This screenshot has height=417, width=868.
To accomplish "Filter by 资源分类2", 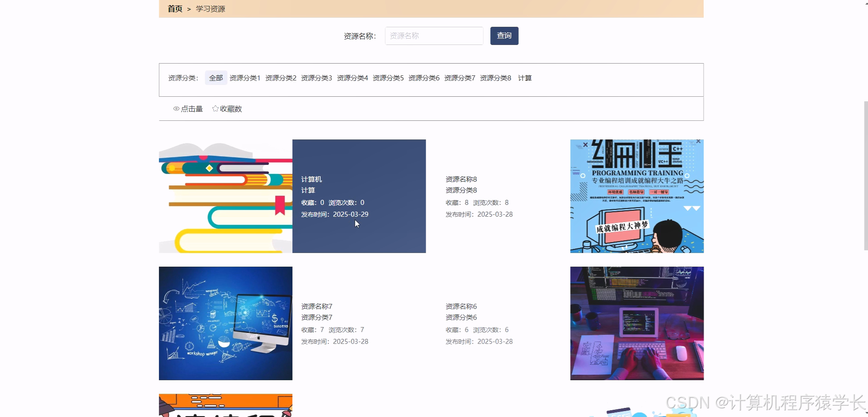I will click(x=281, y=78).
